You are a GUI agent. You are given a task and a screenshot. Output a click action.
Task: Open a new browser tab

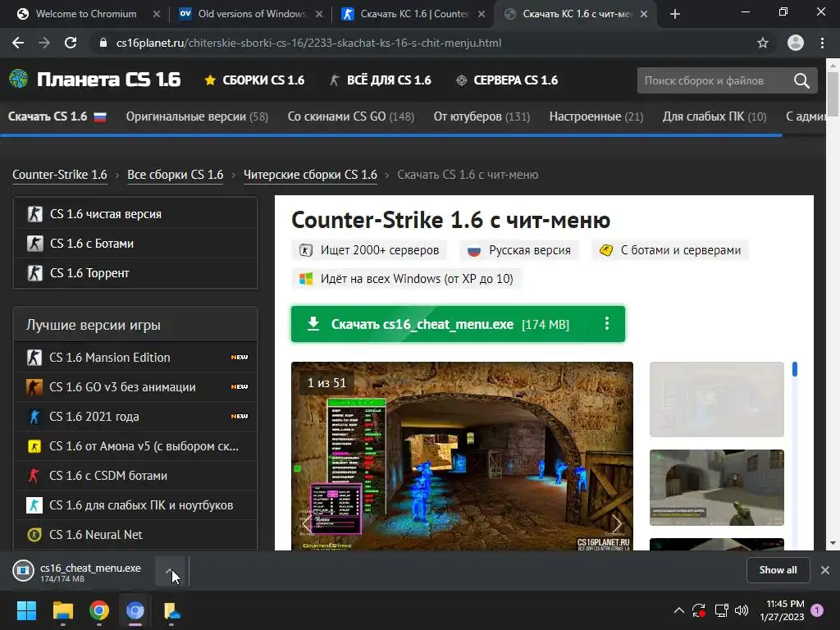point(675,14)
